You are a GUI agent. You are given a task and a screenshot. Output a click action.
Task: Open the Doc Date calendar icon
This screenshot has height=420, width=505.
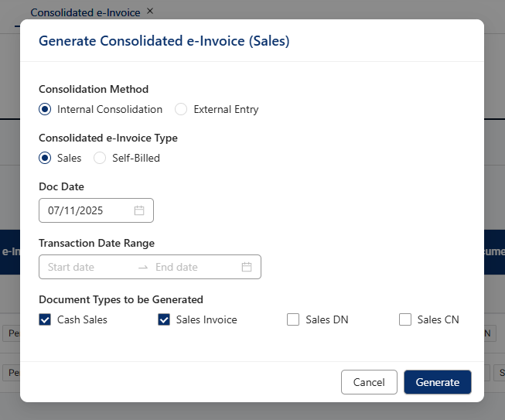tap(139, 210)
